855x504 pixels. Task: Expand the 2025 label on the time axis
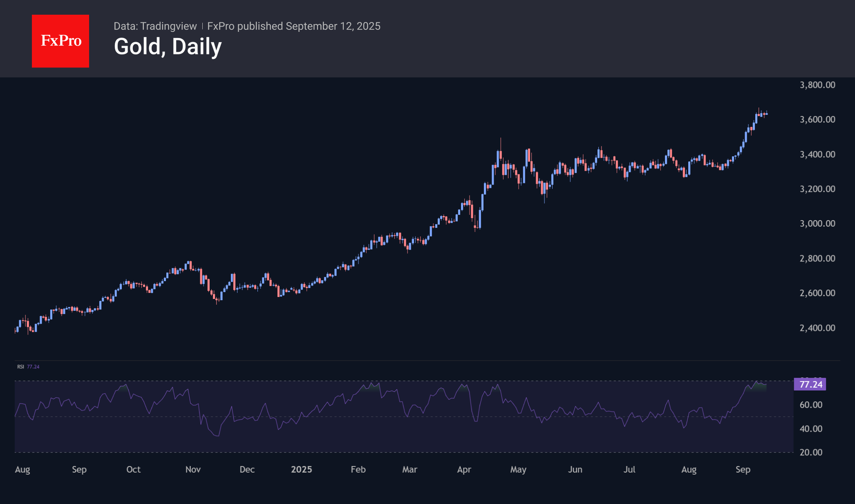(302, 470)
